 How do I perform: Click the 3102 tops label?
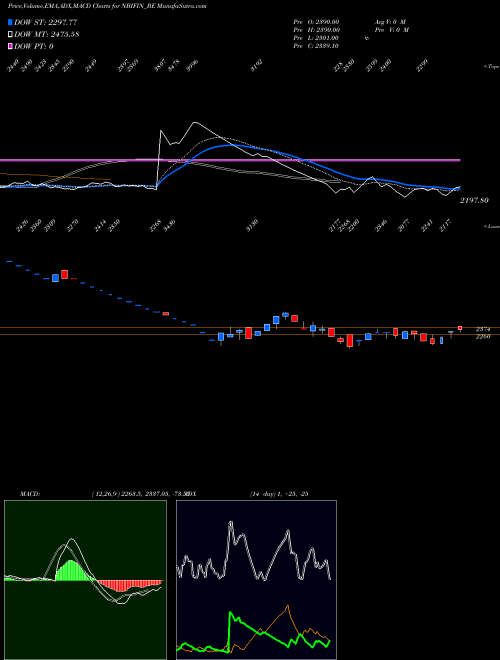pyautogui.click(x=257, y=66)
